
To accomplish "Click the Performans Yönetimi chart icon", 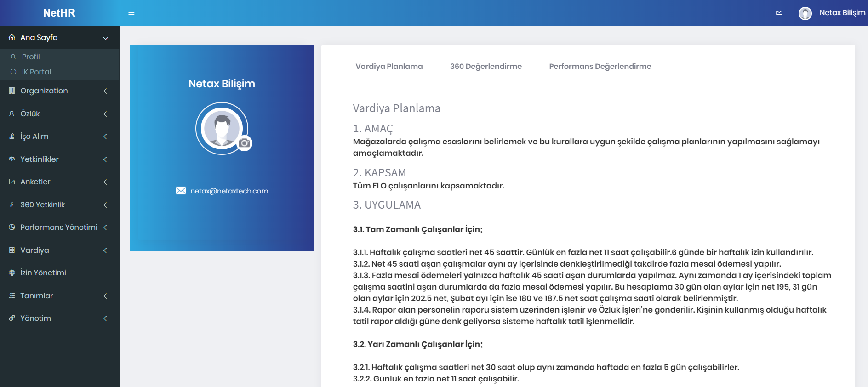I will [x=12, y=227].
